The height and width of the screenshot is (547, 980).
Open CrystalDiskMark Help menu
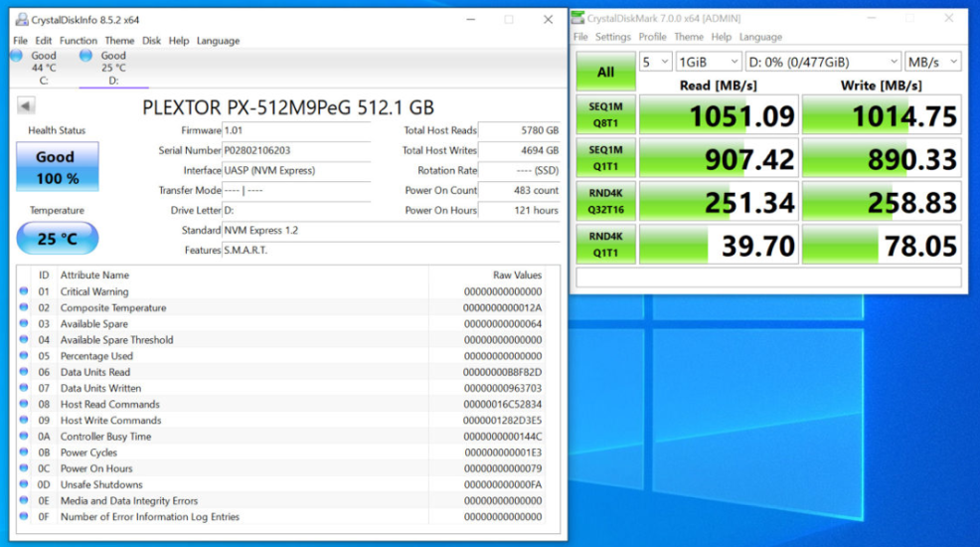pyautogui.click(x=721, y=37)
